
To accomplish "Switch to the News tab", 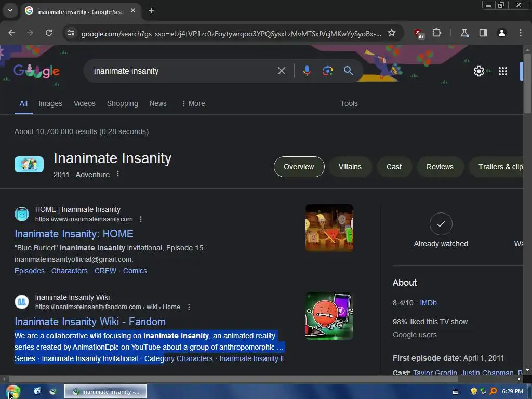I will coord(158,103).
